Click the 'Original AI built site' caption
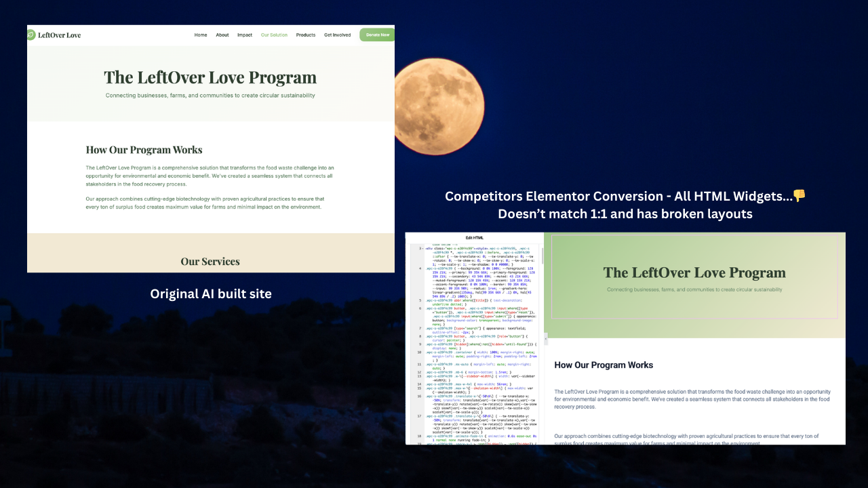This screenshot has width=868, height=488. pos(211,294)
